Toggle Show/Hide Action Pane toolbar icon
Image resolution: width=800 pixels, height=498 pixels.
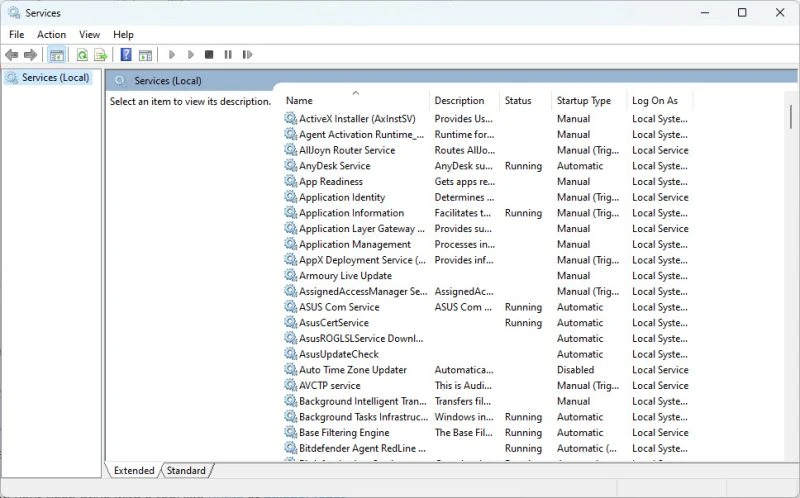[x=145, y=55]
